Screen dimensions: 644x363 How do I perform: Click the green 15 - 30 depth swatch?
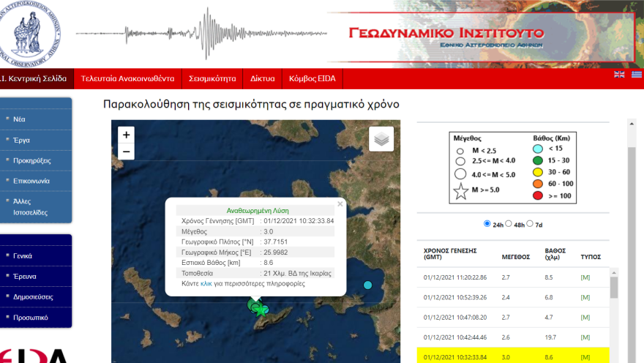(x=538, y=160)
